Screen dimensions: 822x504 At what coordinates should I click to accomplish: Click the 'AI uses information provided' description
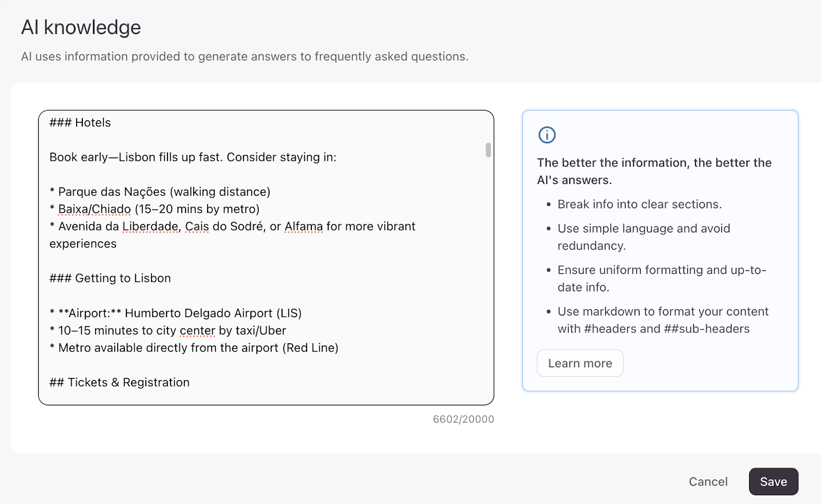(245, 57)
